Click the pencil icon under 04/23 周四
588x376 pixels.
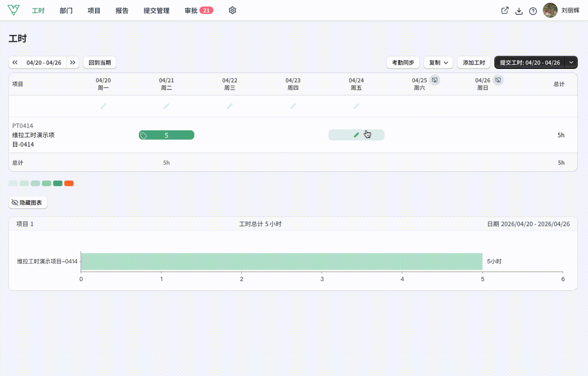[x=293, y=106]
